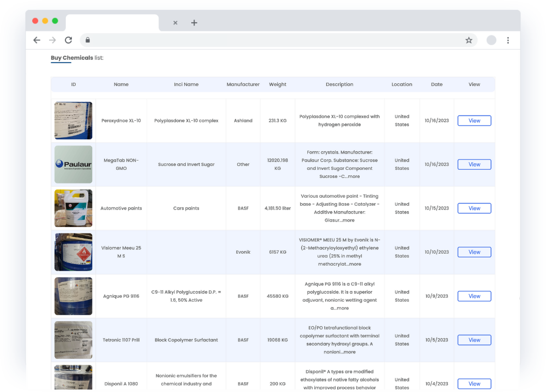The height and width of the screenshot is (392, 546).
Task: Go forward with the browser forward arrow
Action: (x=52, y=40)
